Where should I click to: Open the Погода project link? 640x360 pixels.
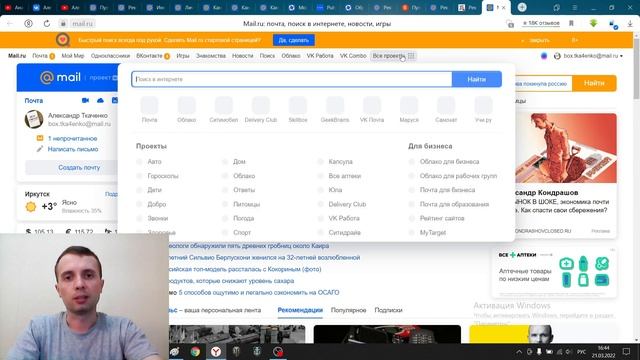pos(244,218)
